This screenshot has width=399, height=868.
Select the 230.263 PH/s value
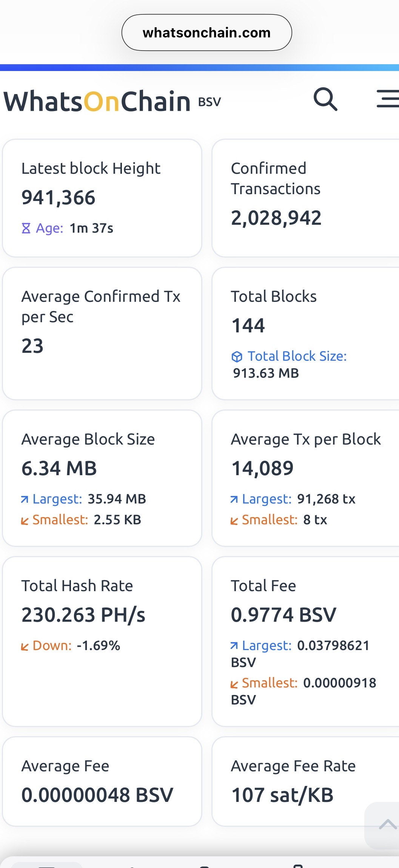[x=83, y=615]
